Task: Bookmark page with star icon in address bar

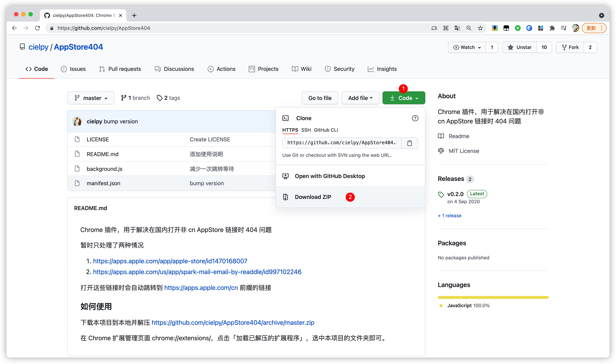Action: click(480, 28)
